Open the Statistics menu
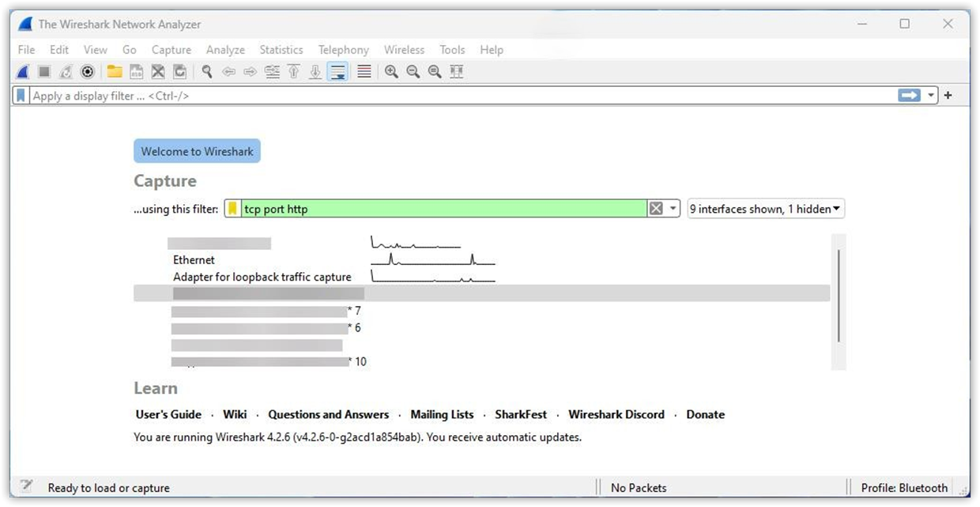 click(281, 50)
